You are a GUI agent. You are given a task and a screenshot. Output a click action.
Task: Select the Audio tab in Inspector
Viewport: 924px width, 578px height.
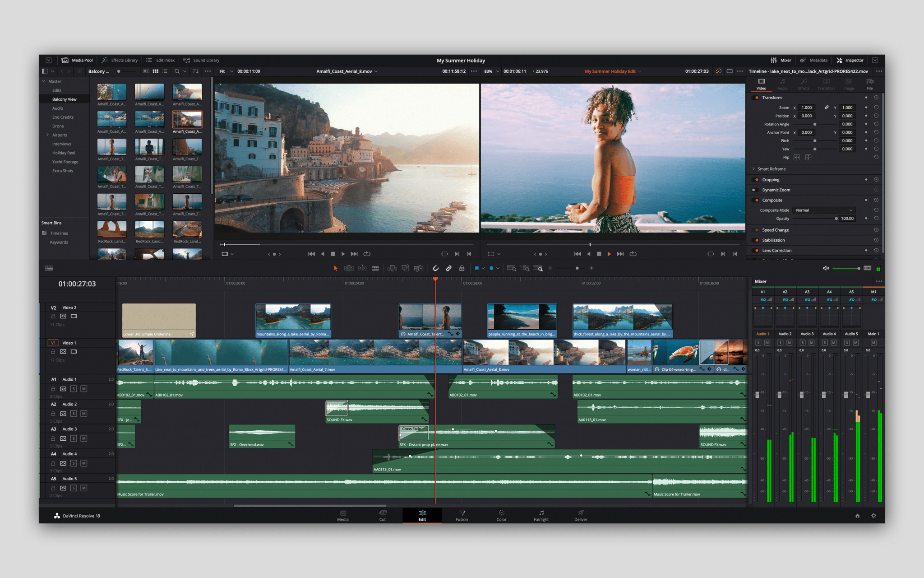(x=782, y=84)
